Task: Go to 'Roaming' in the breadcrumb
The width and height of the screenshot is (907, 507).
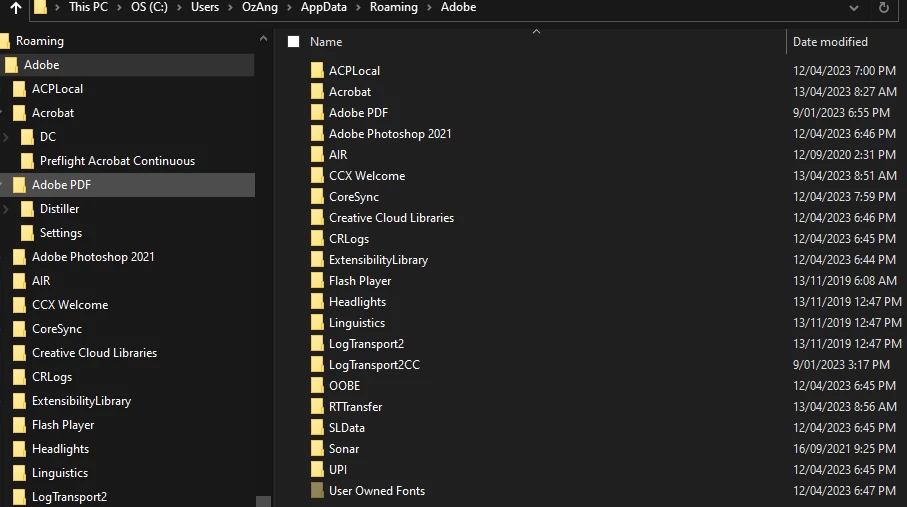Action: pos(393,8)
